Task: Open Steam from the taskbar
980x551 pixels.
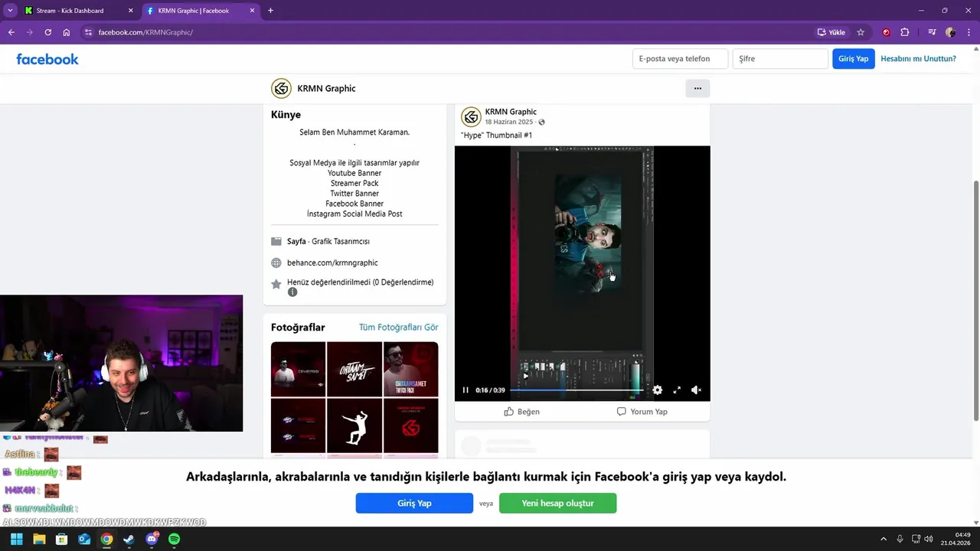Action: (129, 539)
